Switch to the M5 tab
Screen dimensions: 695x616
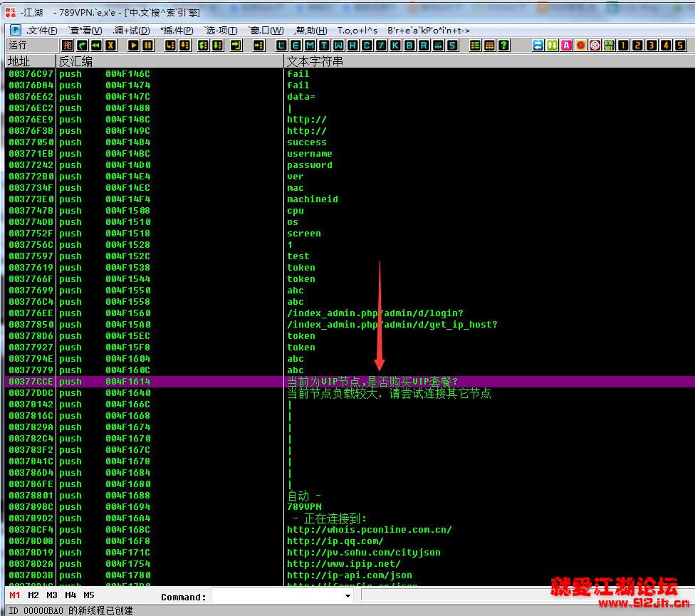click(88, 595)
